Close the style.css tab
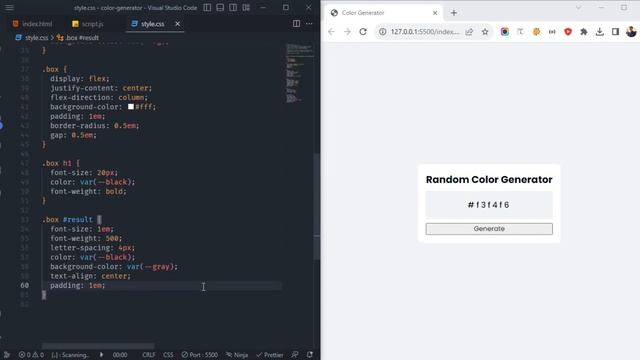 tap(178, 24)
